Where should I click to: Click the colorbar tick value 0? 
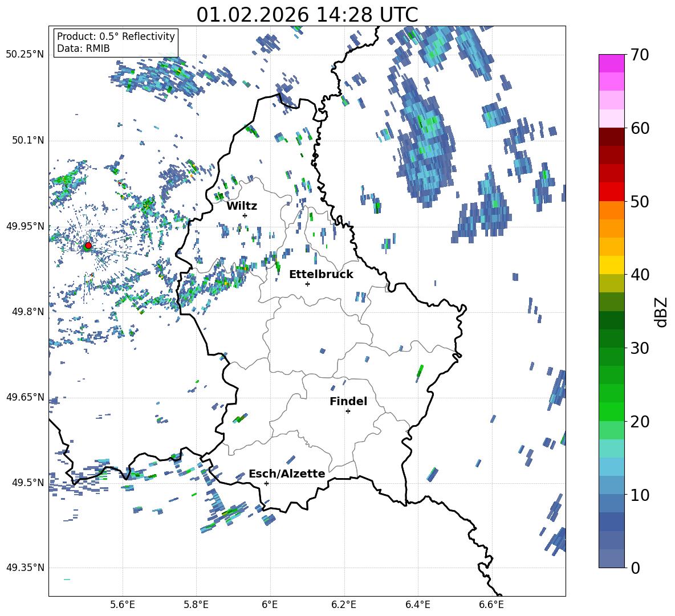coord(635,568)
